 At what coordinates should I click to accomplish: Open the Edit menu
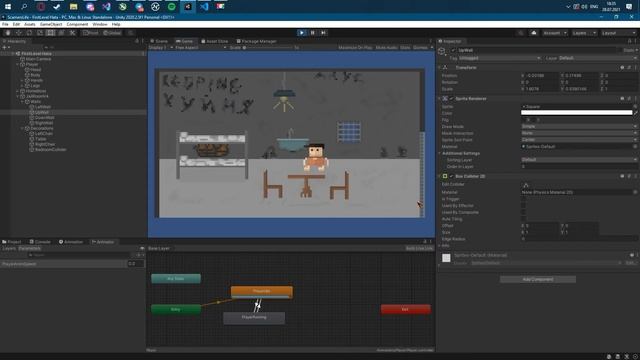(x=16, y=24)
